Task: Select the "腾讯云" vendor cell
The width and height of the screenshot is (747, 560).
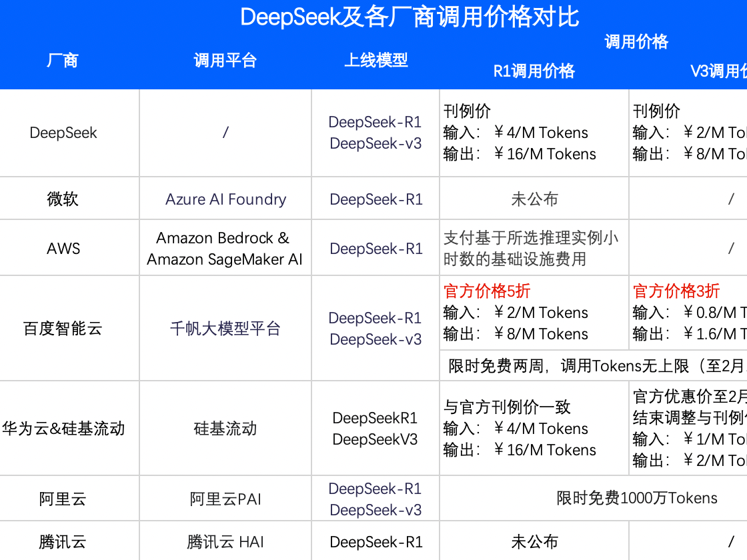Action: (x=63, y=541)
